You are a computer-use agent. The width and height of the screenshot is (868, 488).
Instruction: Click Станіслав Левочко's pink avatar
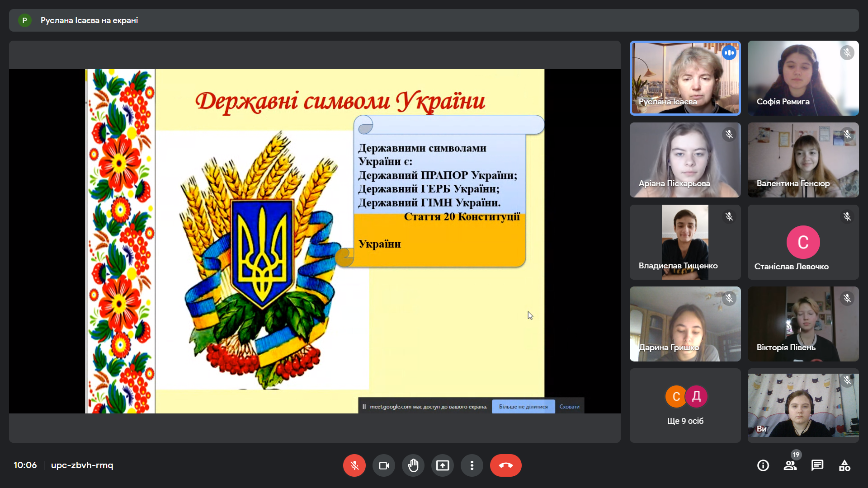(803, 242)
